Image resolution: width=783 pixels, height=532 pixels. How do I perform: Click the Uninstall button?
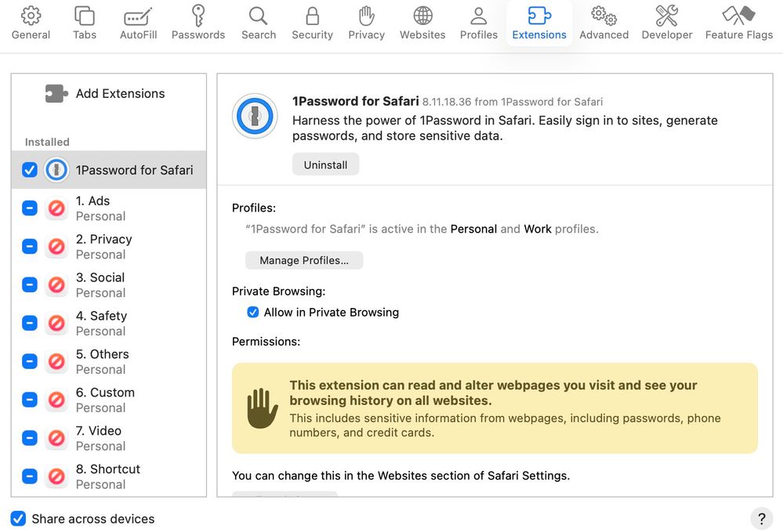(x=325, y=165)
